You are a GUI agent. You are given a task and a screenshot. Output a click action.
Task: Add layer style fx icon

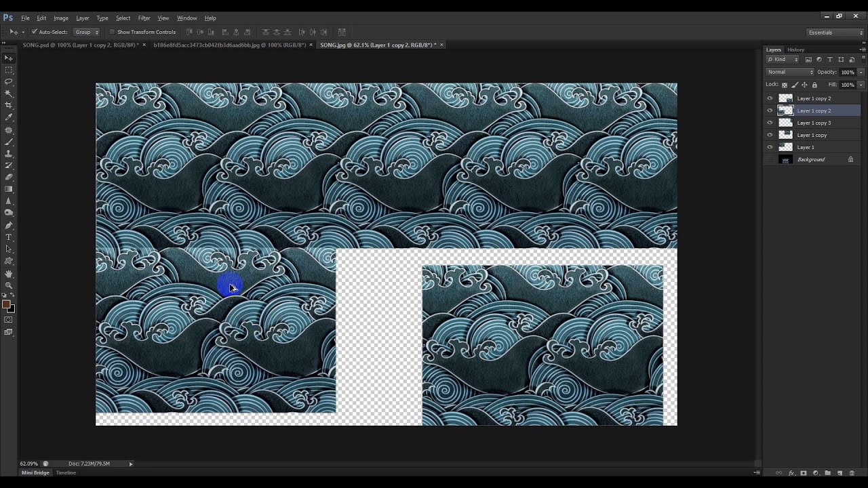(x=791, y=472)
